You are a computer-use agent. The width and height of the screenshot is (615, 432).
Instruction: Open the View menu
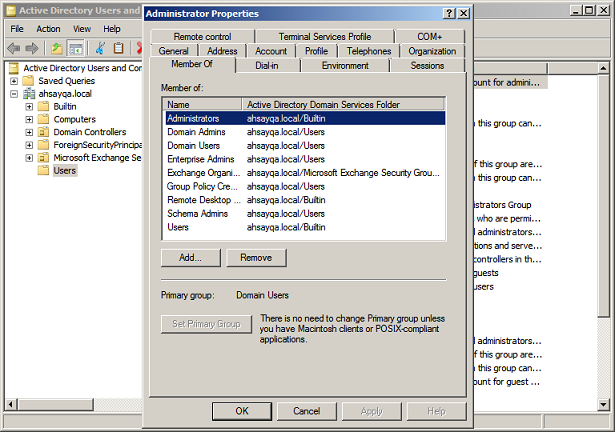point(82,29)
